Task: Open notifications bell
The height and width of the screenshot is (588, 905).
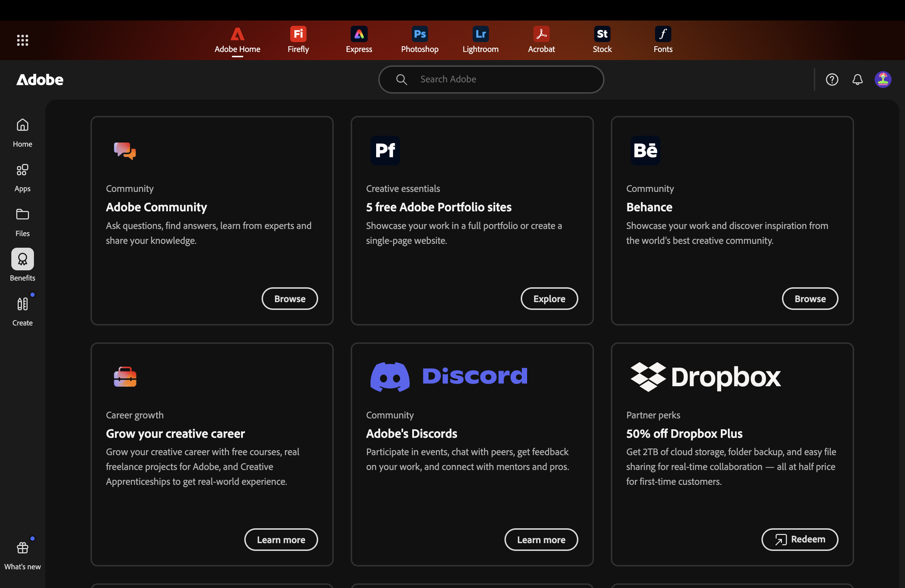Action: pos(857,80)
